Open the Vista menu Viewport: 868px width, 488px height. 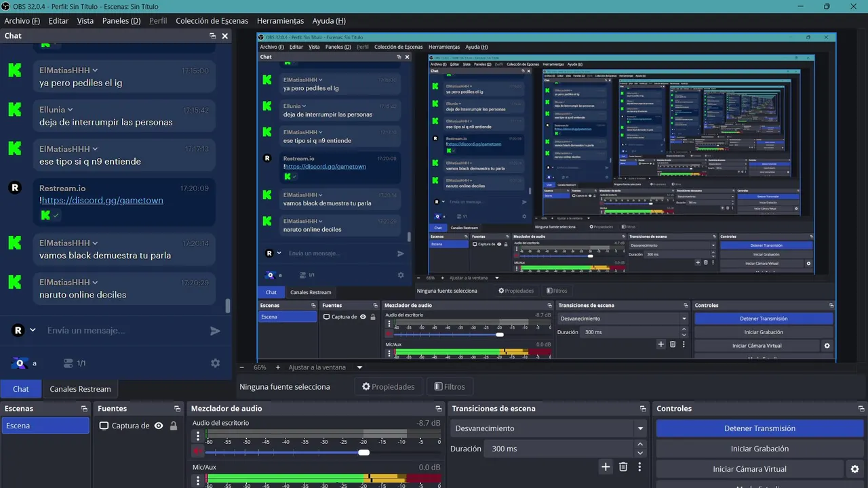(85, 21)
